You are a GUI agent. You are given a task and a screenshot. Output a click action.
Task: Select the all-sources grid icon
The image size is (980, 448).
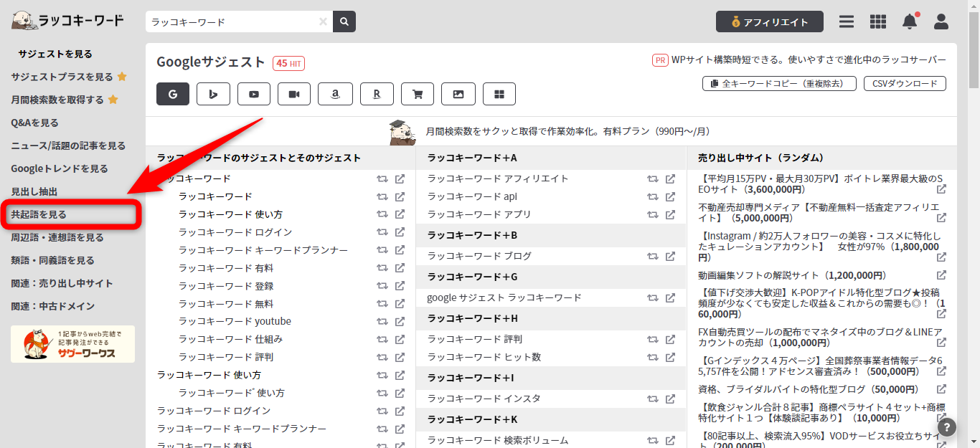(499, 94)
